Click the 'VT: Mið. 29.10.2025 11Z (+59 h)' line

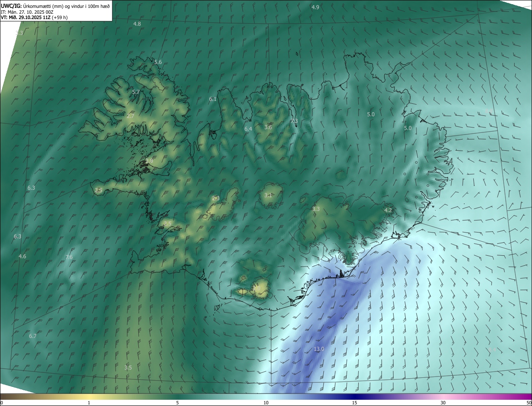pyautogui.click(x=34, y=17)
